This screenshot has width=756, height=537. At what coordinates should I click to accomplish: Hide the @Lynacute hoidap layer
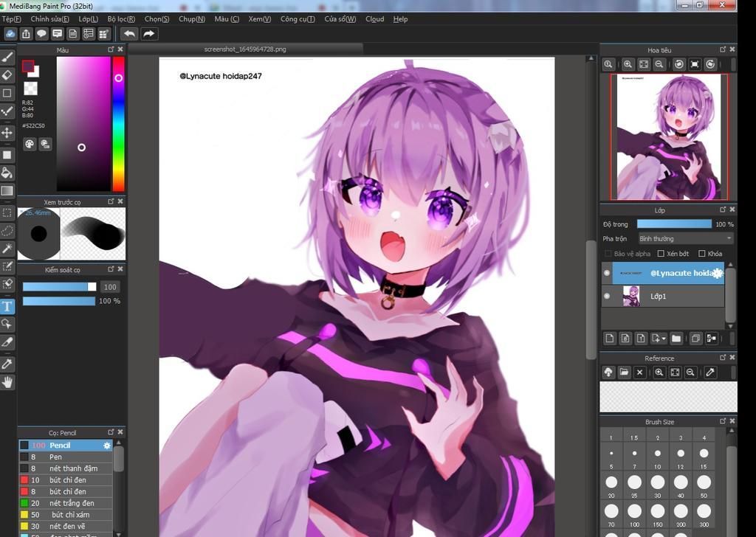click(x=607, y=273)
